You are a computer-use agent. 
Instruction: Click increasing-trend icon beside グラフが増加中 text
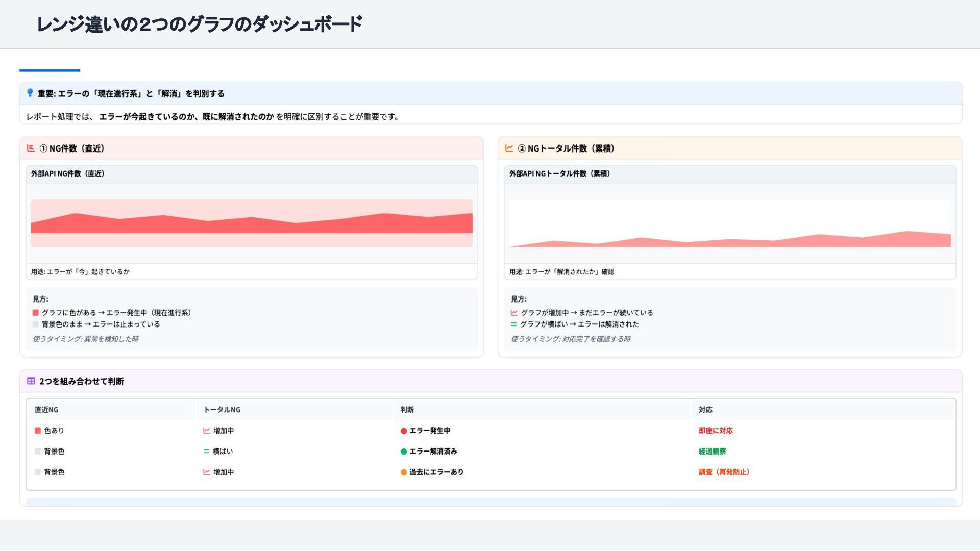coord(514,313)
